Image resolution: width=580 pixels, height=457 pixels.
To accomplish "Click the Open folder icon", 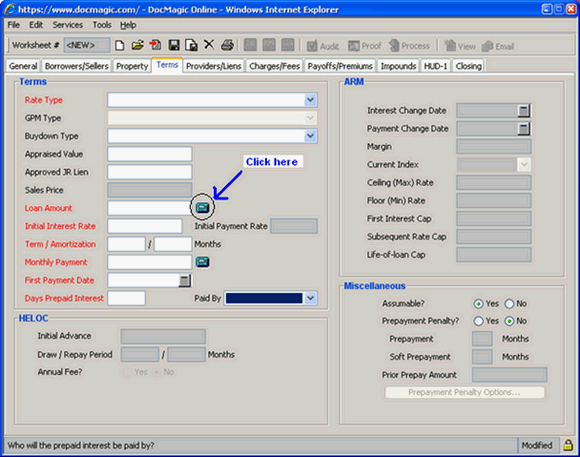I will (x=137, y=45).
